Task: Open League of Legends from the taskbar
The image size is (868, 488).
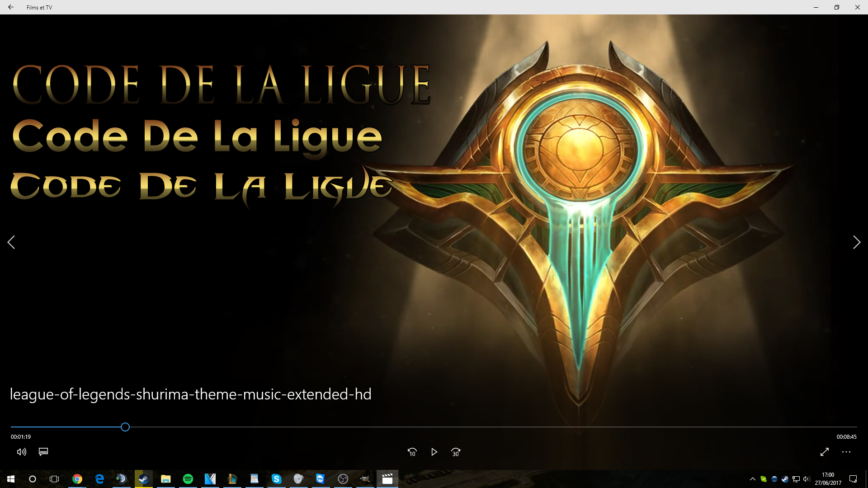Action: click(232, 479)
